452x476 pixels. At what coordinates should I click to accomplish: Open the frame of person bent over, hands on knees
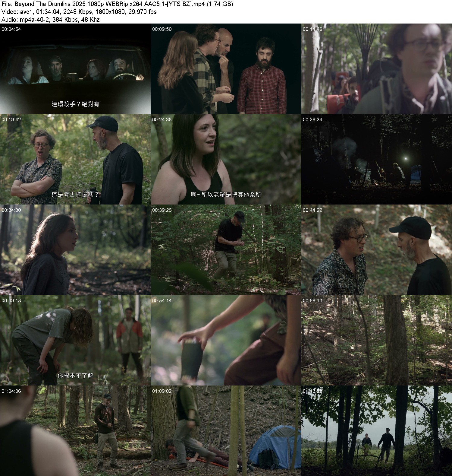coord(75,340)
